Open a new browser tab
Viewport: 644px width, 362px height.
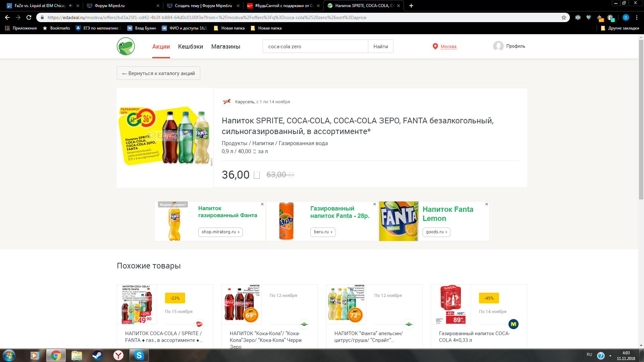pos(411,6)
